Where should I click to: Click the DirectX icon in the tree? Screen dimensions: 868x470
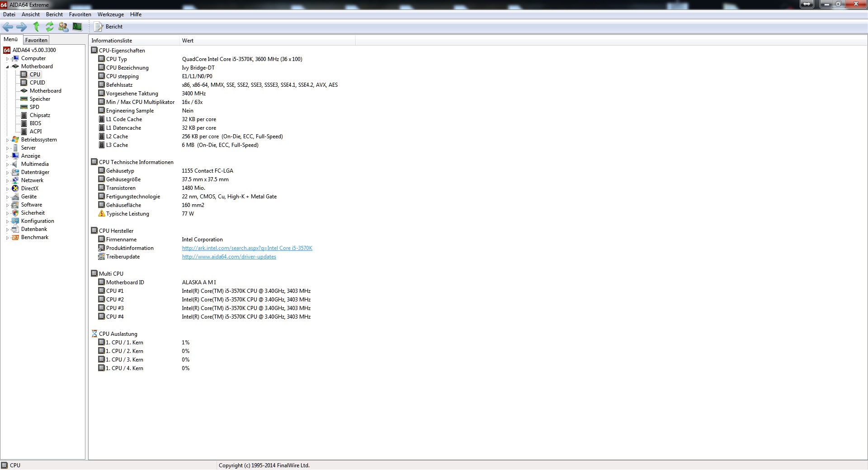pyautogui.click(x=15, y=188)
